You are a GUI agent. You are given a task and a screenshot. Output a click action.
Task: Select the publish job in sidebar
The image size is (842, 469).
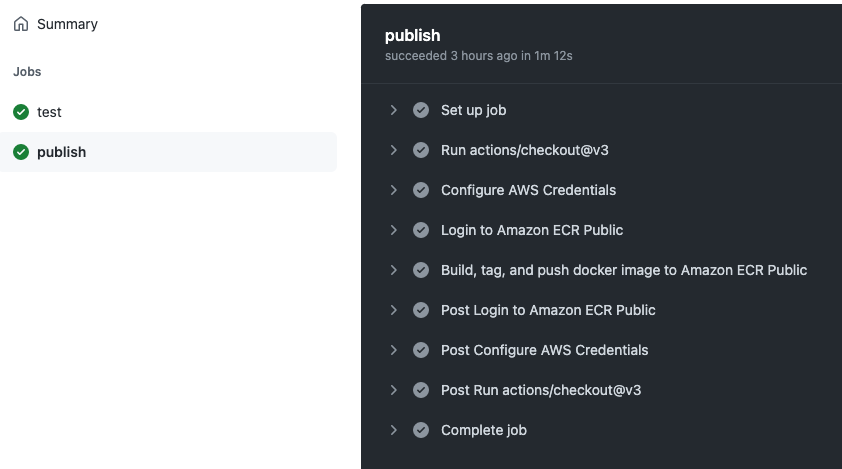62,152
